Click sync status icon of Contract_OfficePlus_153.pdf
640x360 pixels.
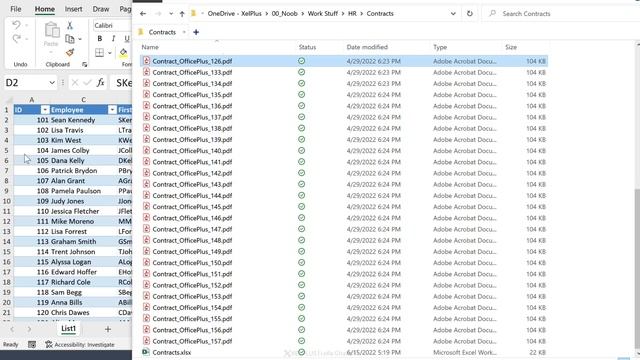301,296
